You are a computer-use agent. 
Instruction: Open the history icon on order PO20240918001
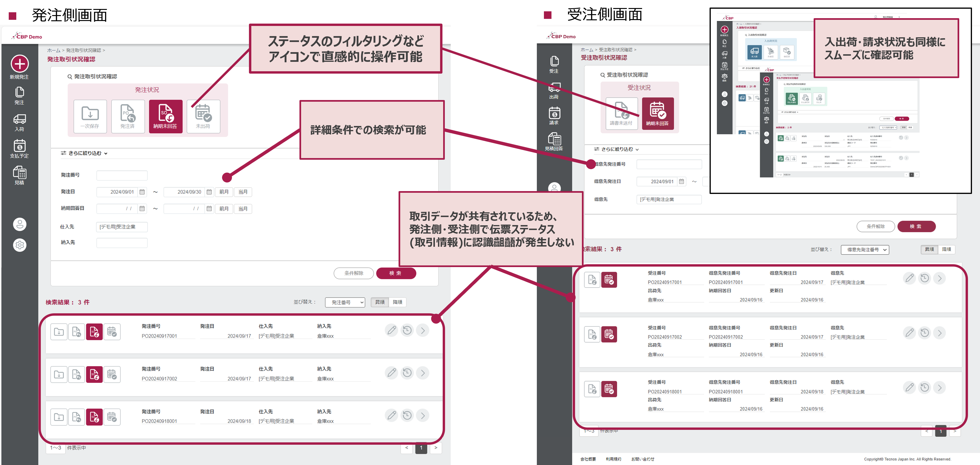click(x=407, y=415)
